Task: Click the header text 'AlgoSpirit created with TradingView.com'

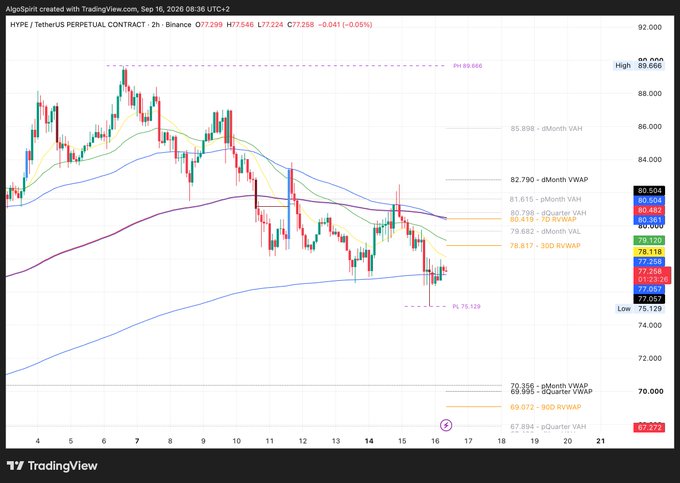Action: coord(71,9)
